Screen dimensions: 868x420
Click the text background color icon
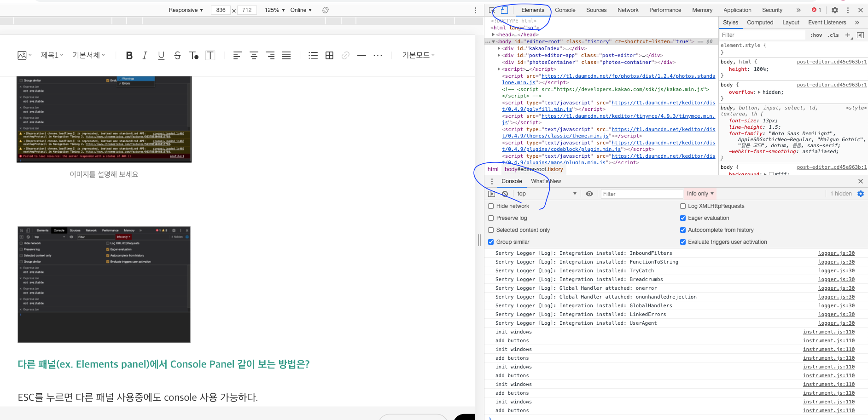210,55
